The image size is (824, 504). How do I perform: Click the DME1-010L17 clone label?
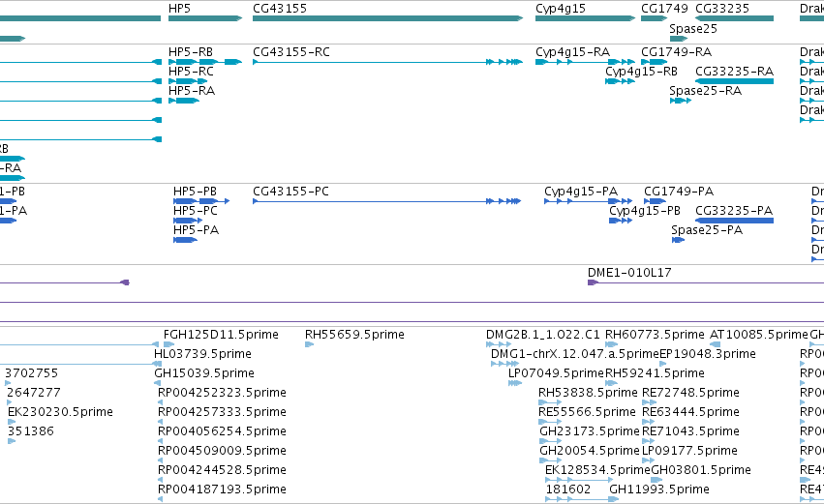click(629, 273)
